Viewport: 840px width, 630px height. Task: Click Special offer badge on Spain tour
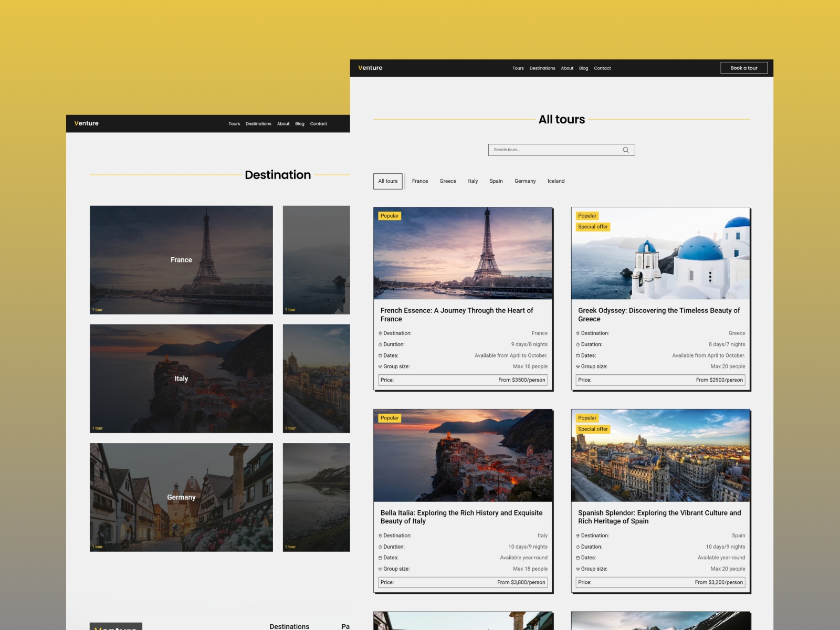(x=593, y=429)
